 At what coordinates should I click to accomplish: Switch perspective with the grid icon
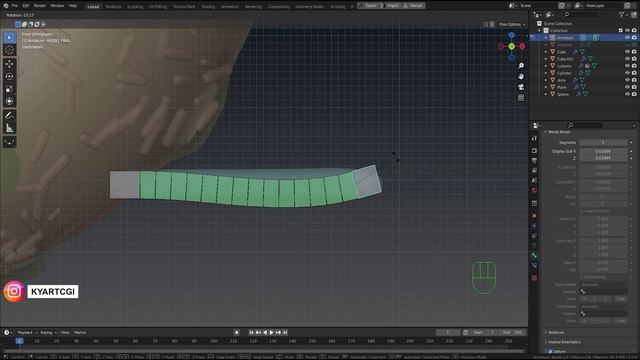coord(521,98)
